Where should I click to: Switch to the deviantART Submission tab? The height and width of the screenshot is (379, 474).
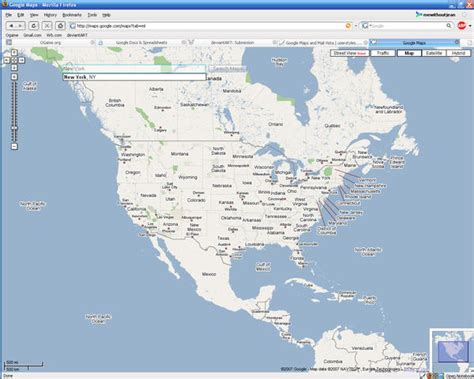(232, 43)
